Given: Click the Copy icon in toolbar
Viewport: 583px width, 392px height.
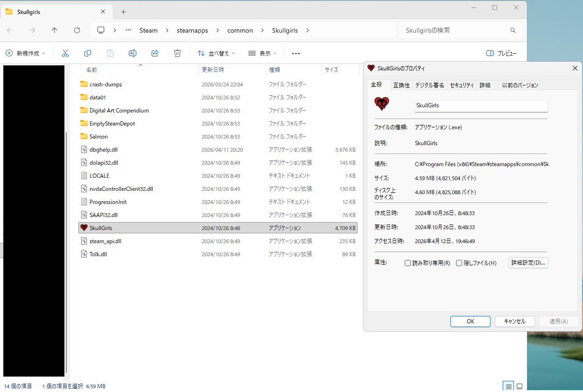Looking at the screenshot, I should coord(88,53).
